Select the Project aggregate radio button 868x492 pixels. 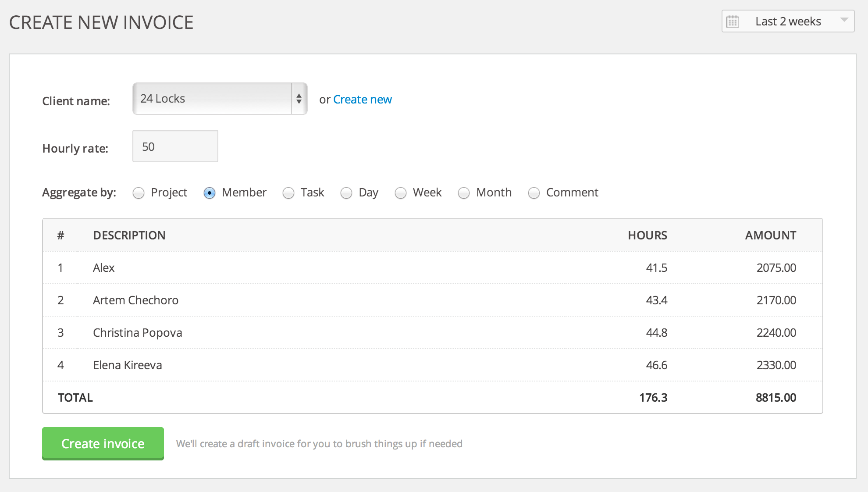coord(137,192)
